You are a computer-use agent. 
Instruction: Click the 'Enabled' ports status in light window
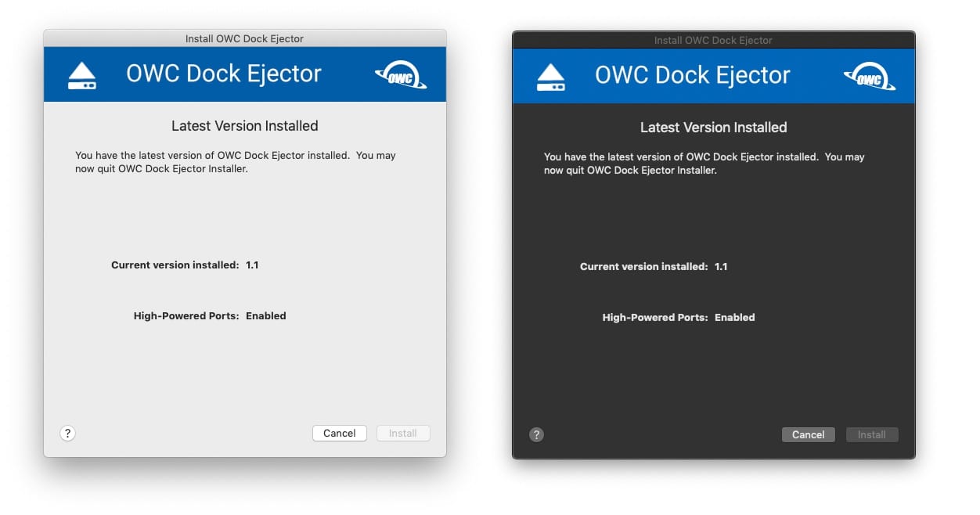coord(266,316)
